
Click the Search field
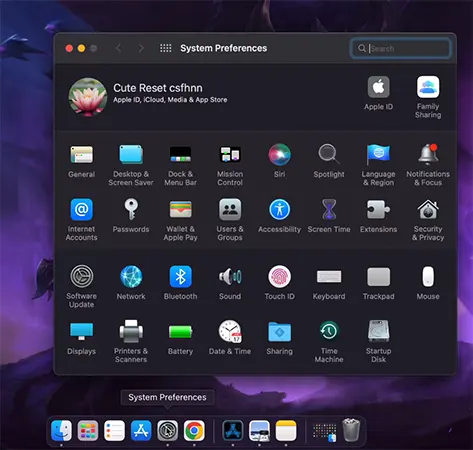click(x=401, y=48)
